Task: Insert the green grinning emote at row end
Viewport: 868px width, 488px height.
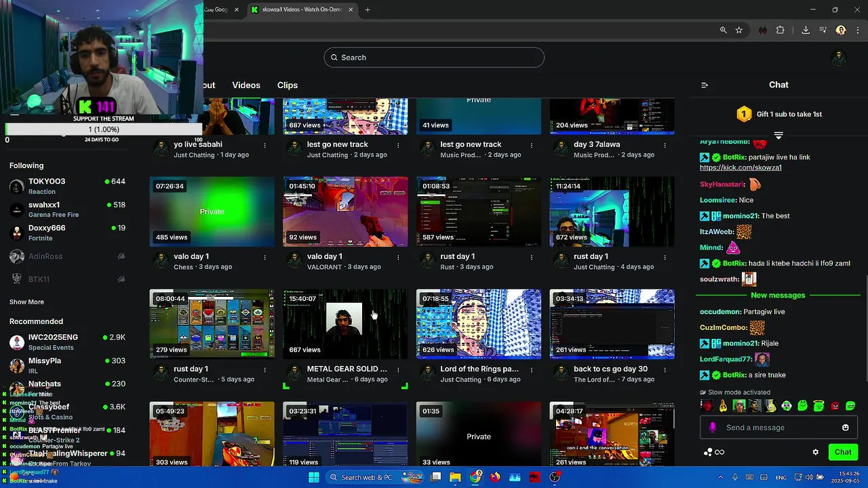Action: (x=850, y=406)
